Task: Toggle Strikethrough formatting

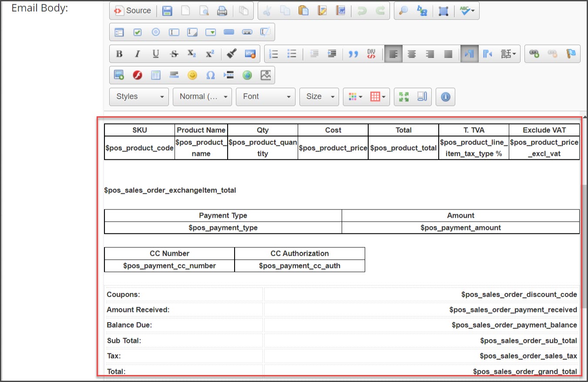Action: click(174, 54)
